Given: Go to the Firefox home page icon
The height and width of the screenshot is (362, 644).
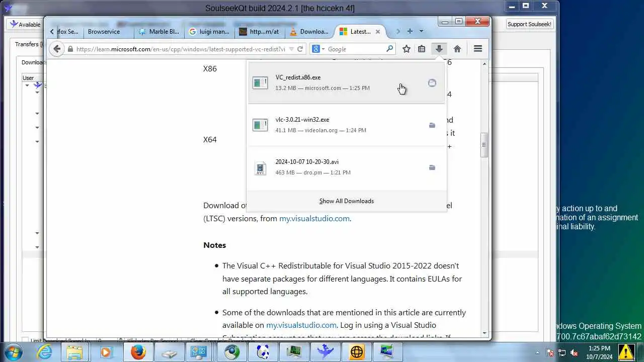Looking at the screenshot, I should tap(457, 49).
